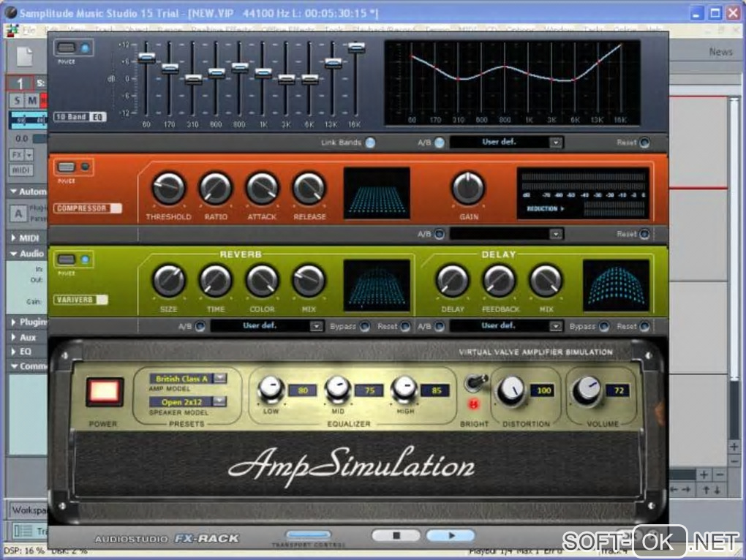
Task: Reset the 10 Band EQ settings
Action: (644, 143)
